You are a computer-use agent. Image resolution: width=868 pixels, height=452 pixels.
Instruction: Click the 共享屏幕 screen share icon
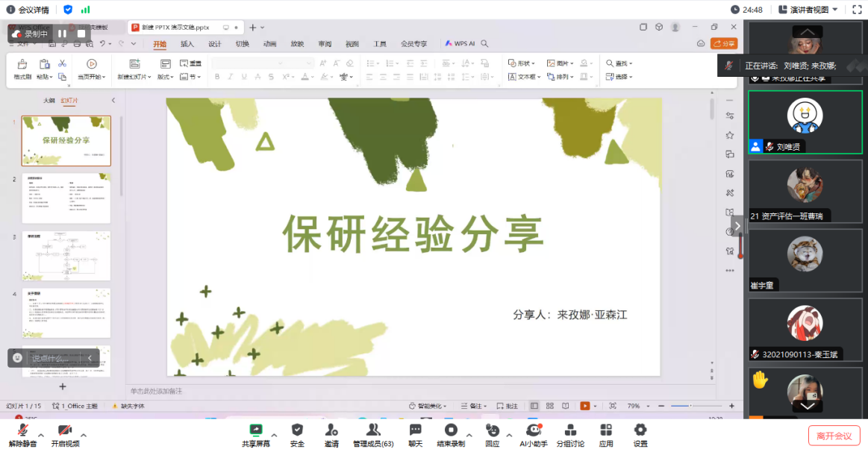coord(256,431)
